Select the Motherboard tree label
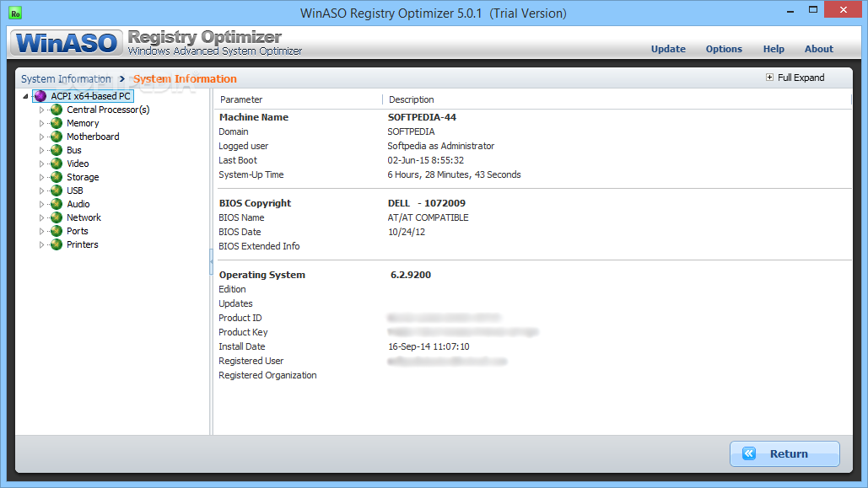Viewport: 868px width, 488px height. (93, 137)
